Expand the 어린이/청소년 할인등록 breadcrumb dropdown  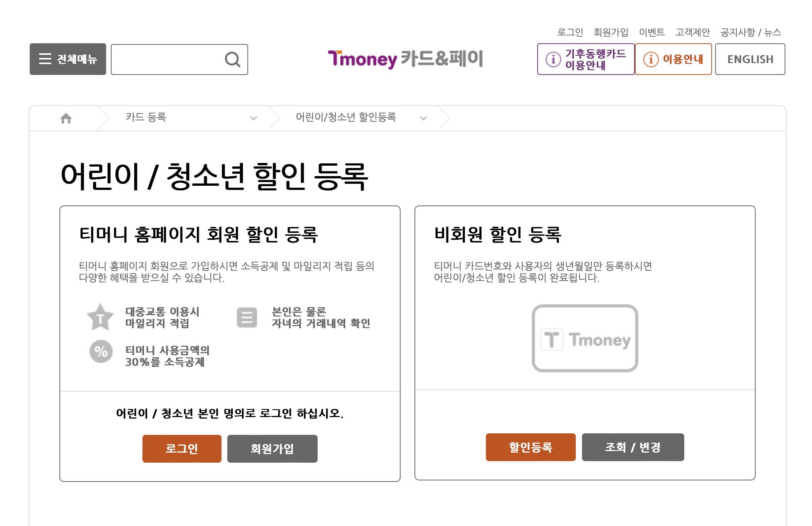(x=423, y=118)
